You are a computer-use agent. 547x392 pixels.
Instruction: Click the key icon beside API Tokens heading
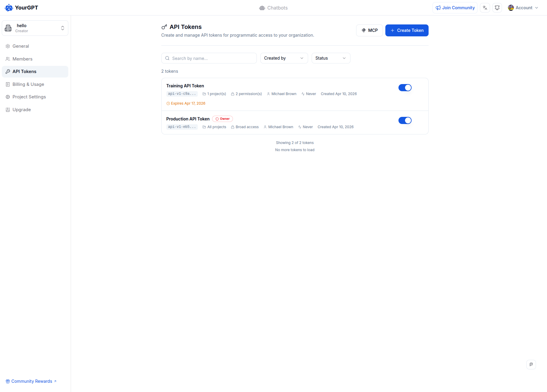tap(164, 27)
